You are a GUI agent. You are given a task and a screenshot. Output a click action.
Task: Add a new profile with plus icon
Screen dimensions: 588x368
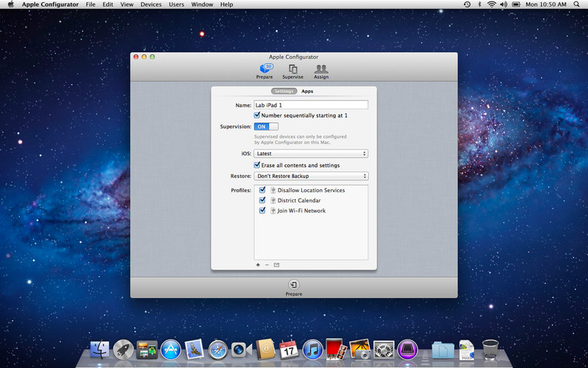[x=258, y=265]
